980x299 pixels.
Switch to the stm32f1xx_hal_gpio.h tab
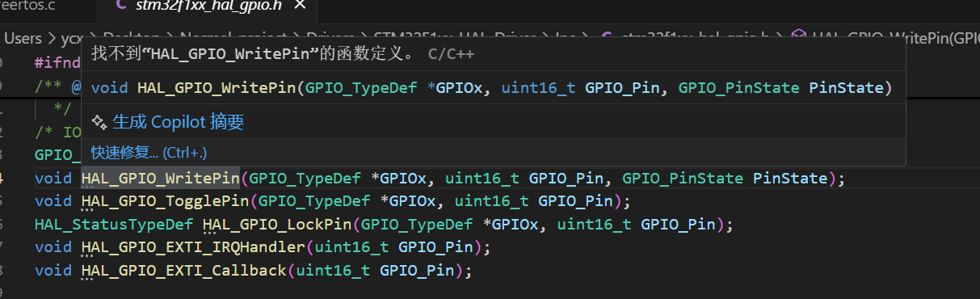[x=209, y=7]
